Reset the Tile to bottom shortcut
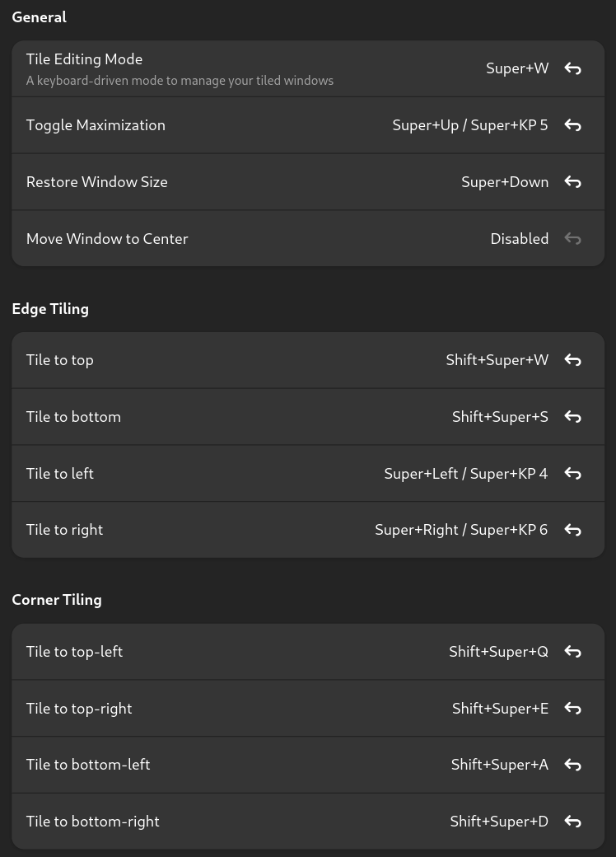Screen dimensions: 616x857 [x=572, y=417]
